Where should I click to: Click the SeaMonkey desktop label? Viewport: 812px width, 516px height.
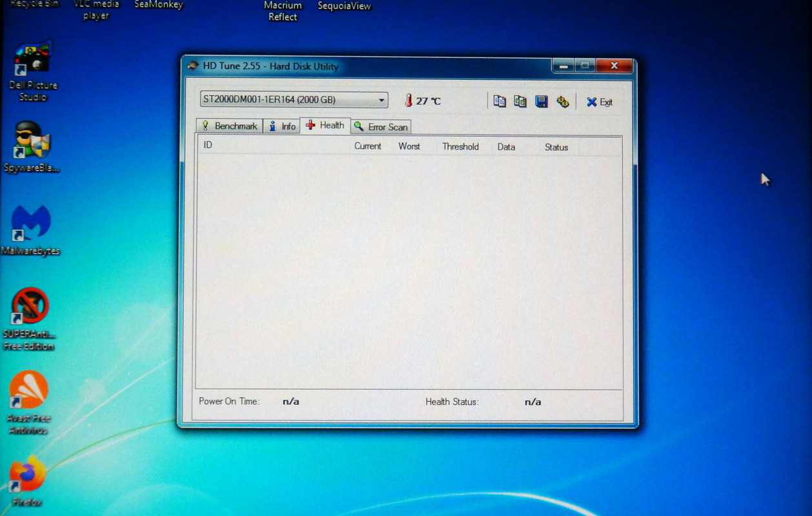pos(159,5)
